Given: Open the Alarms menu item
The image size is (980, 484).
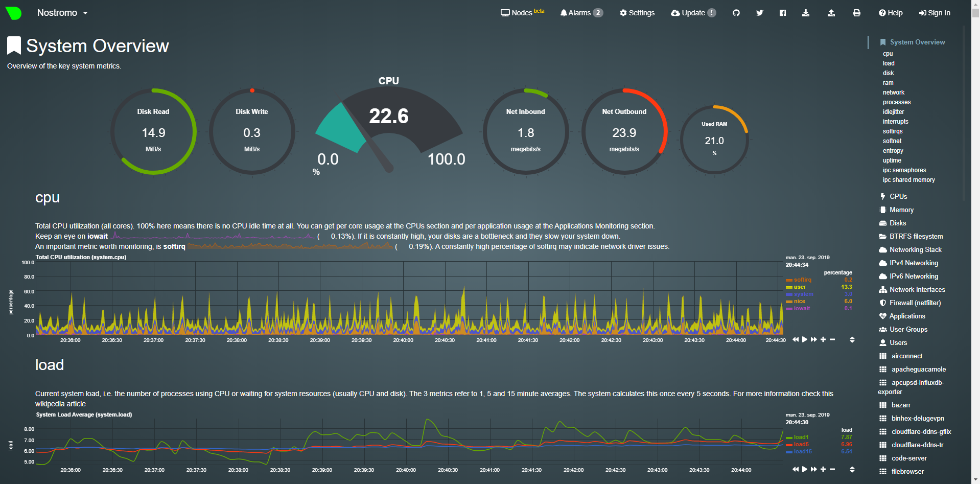Looking at the screenshot, I should click(581, 13).
